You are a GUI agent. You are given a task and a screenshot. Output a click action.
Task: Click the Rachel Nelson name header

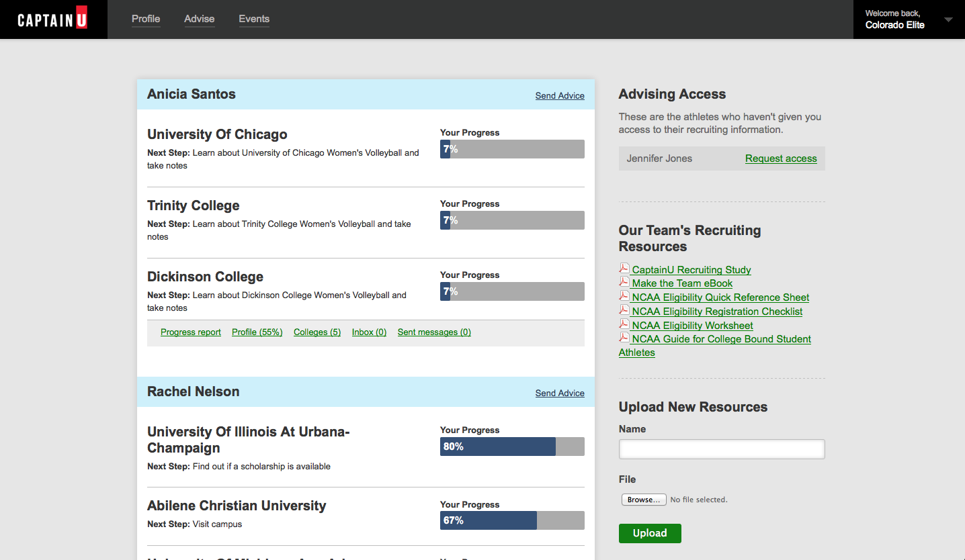click(x=194, y=391)
